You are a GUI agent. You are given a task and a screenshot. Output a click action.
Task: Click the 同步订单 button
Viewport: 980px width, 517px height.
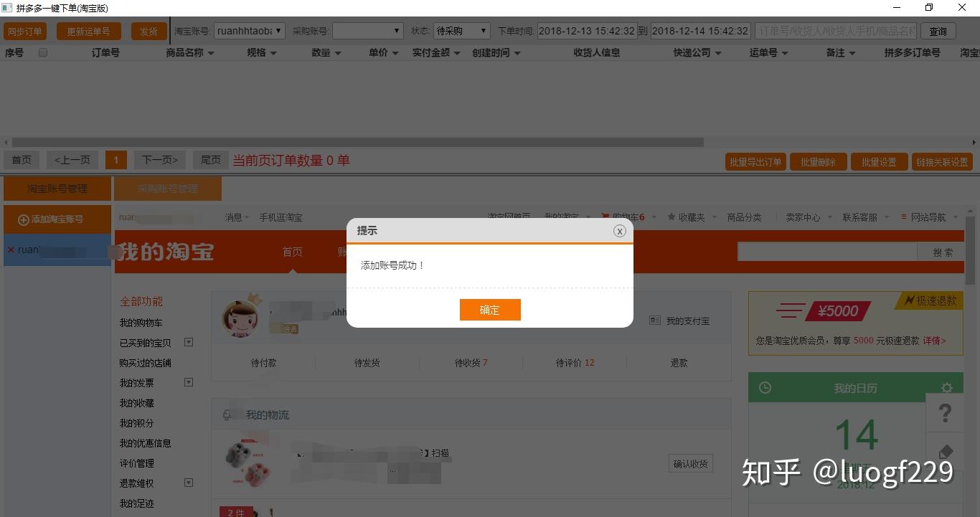click(x=25, y=32)
